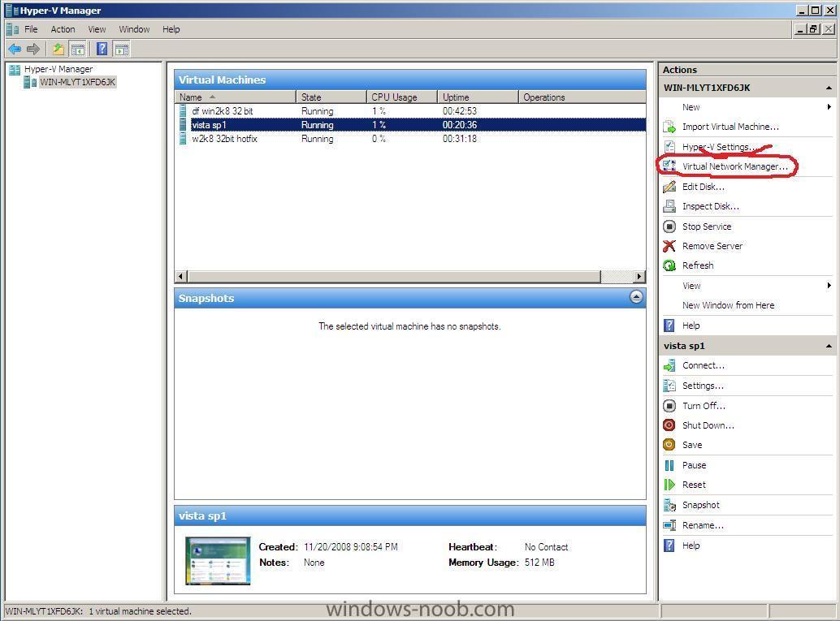This screenshot has height=621, width=840.
Task: Click the horizontal scrollbar right arrow
Action: [639, 276]
